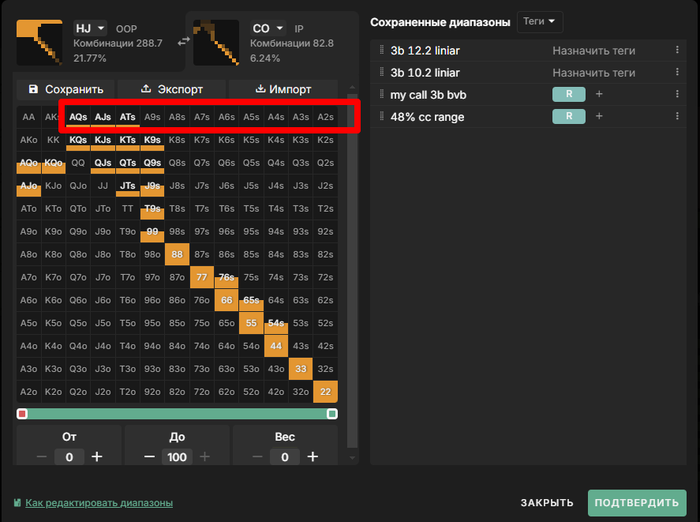This screenshot has height=522, width=700.
Task: Load saved range 3b 12.2 liniar
Action: [x=425, y=50]
